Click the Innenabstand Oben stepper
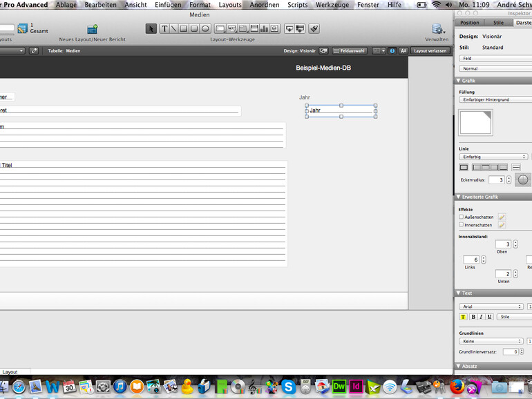 [515, 244]
